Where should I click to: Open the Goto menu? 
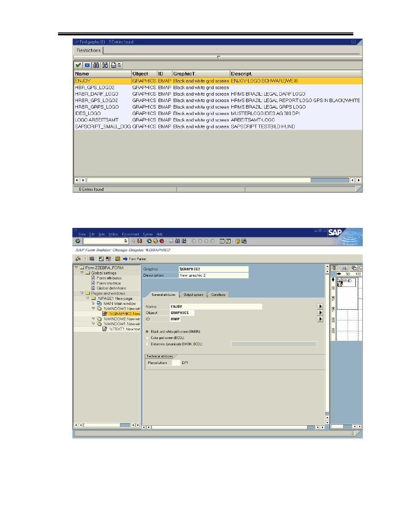click(x=102, y=234)
